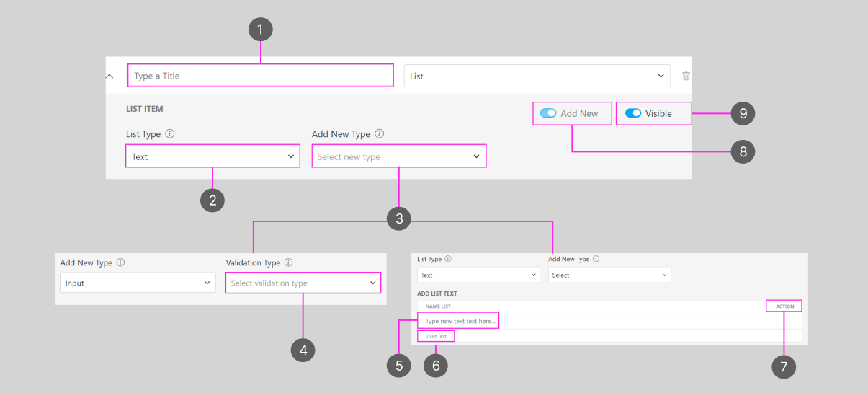The height and width of the screenshot is (393, 868).
Task: Click the trash delete icon beside List dropdown
Action: click(x=686, y=76)
